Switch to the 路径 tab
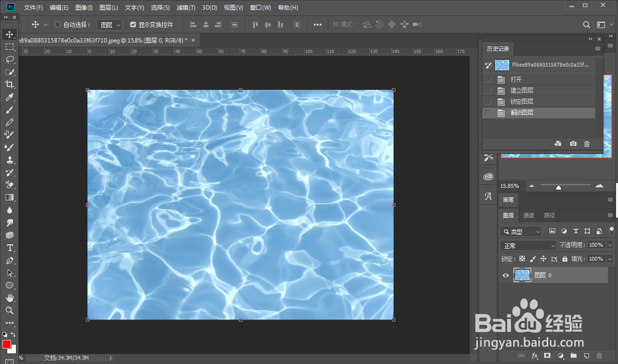The height and width of the screenshot is (364, 618). (x=549, y=215)
